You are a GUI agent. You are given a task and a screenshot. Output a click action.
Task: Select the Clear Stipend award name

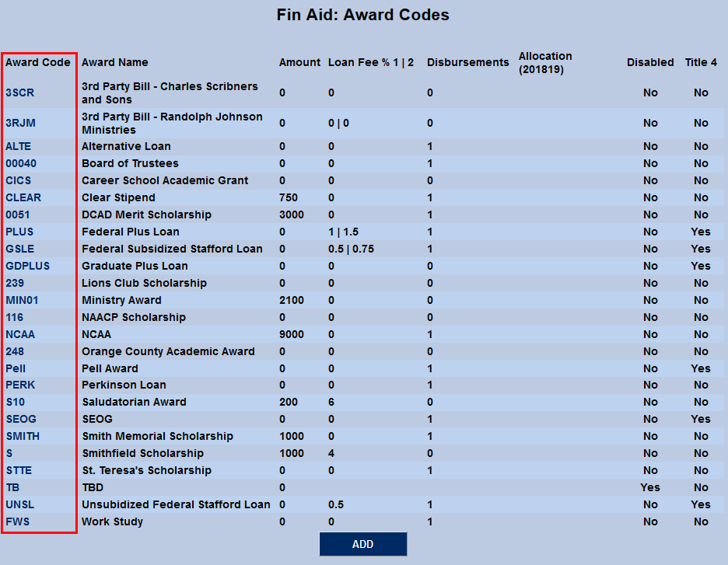point(118,197)
